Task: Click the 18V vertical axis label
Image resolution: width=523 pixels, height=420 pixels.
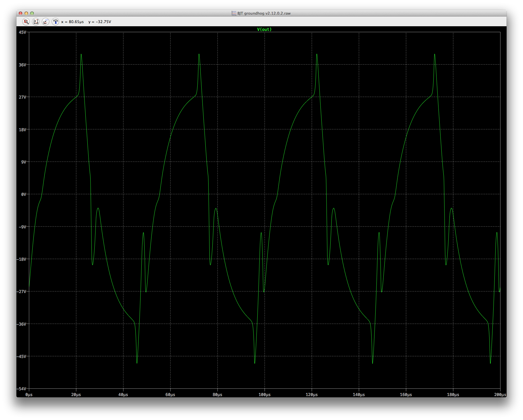Action: tap(23, 130)
